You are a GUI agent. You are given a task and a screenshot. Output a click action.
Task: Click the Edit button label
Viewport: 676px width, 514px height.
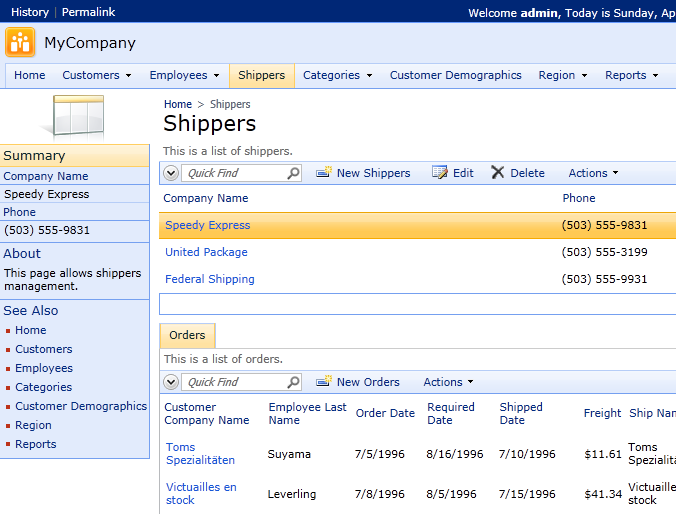pos(463,173)
